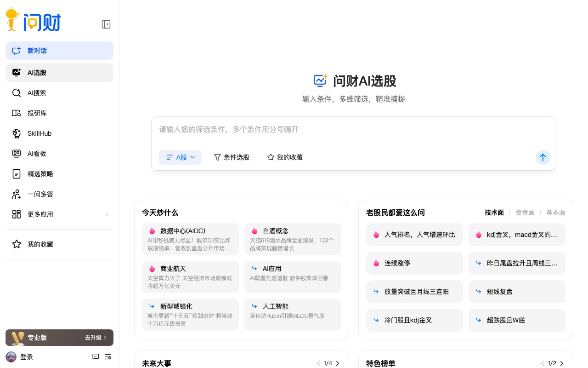Open the 白酒概念 topic card

pos(293,239)
